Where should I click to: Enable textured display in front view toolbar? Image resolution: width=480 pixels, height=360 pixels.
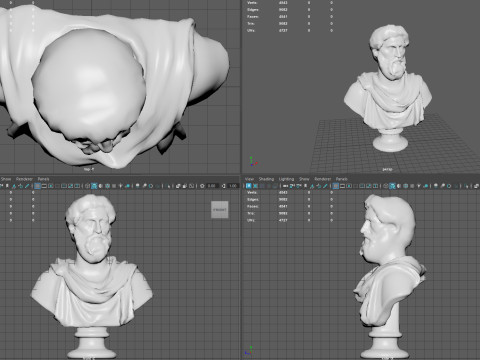[114, 186]
